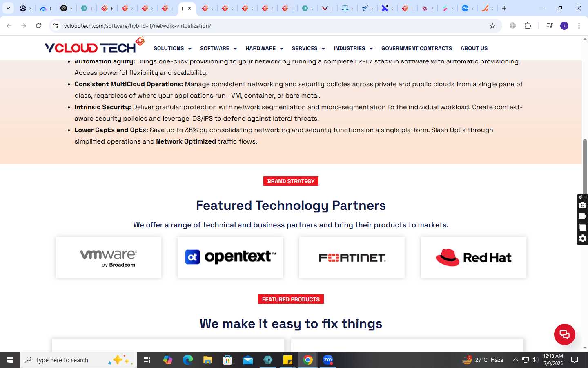Click the globe icon beside bookmark star
The width and height of the screenshot is (588, 368).
[512, 26]
